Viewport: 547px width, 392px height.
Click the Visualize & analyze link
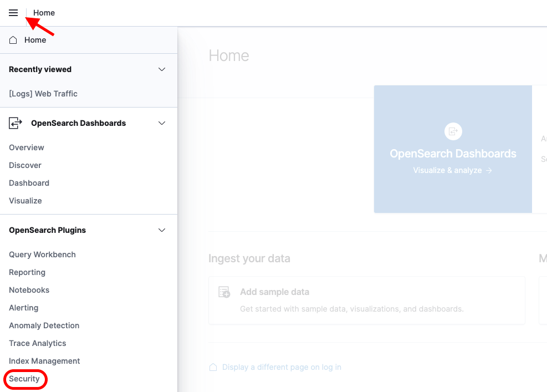tap(452, 170)
